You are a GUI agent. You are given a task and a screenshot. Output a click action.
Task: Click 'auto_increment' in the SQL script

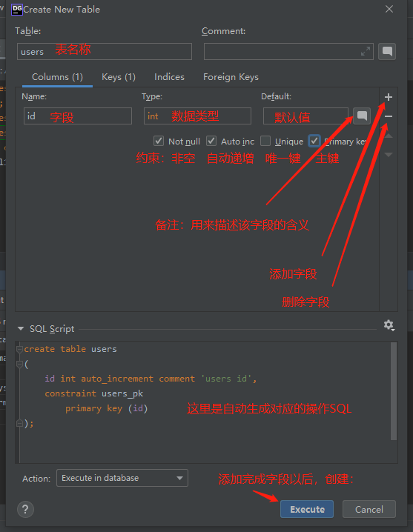point(117,379)
